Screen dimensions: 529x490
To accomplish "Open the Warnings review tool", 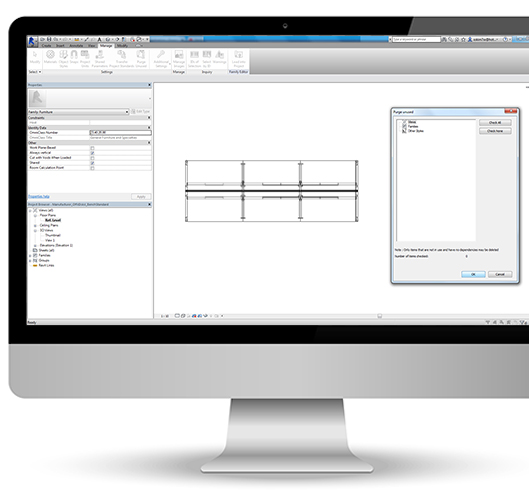I will 219,57.
